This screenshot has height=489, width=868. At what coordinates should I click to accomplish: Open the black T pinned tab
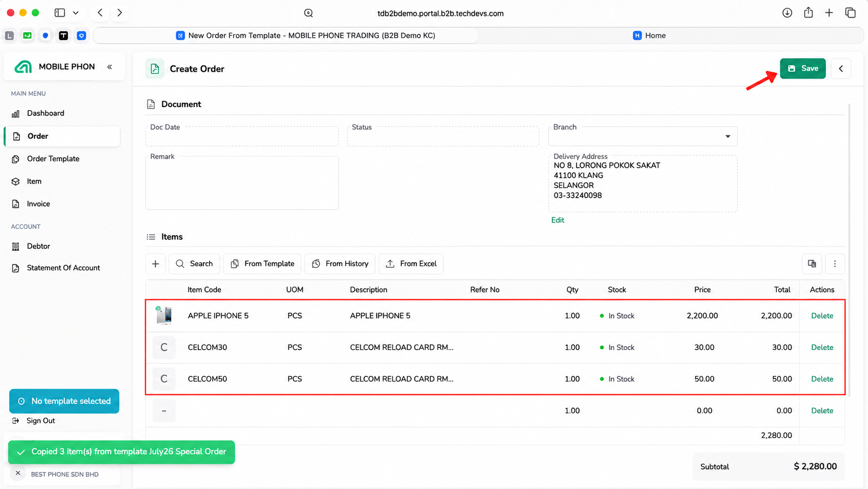63,36
